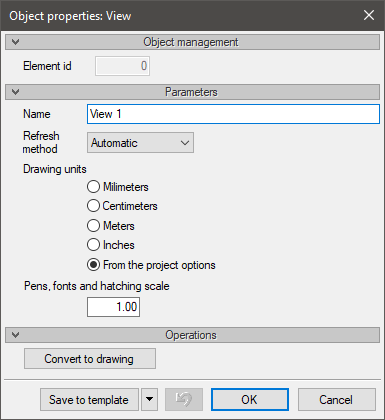This screenshot has height=420, width=385.
Task: Collapse the Object management section chevron
Action: tap(15, 42)
